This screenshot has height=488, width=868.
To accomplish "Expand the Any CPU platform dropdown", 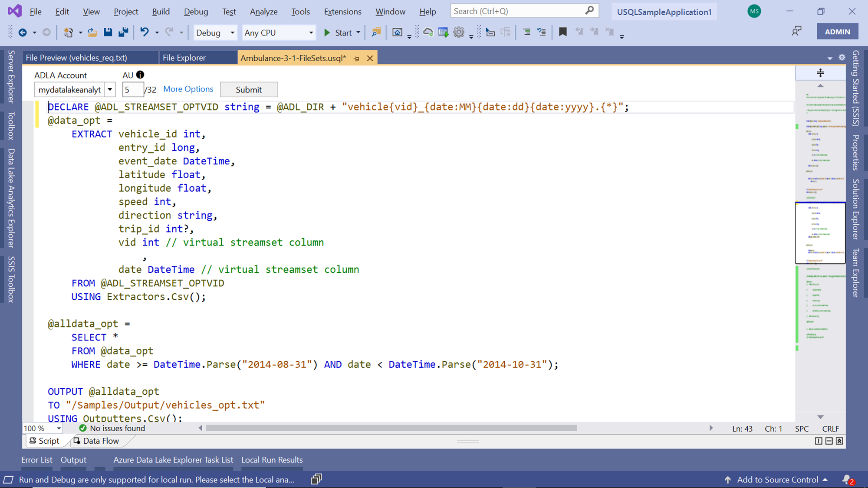I will pos(311,33).
